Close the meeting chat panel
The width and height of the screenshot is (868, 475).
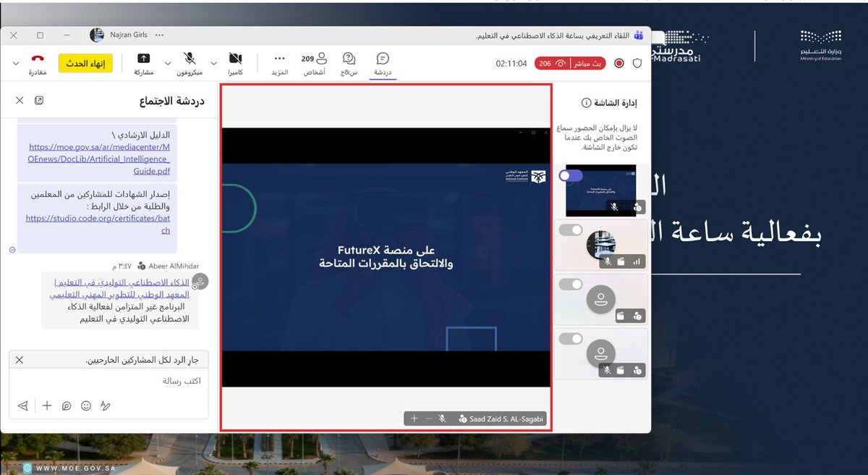(20, 101)
